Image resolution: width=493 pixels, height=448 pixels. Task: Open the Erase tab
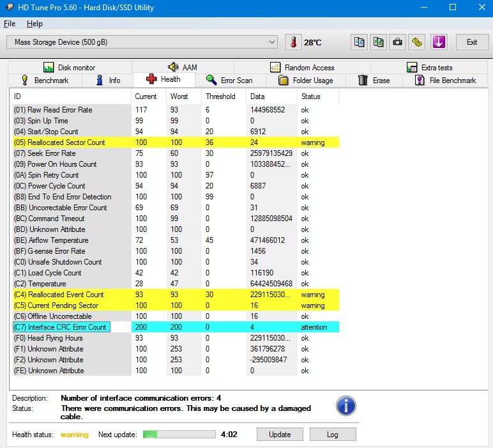374,81
